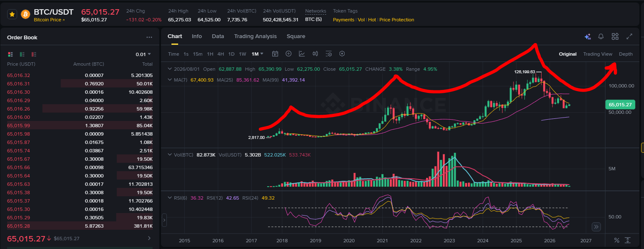Select the 1W timeframe
The height and width of the screenshot is (249, 644).
[x=243, y=54]
